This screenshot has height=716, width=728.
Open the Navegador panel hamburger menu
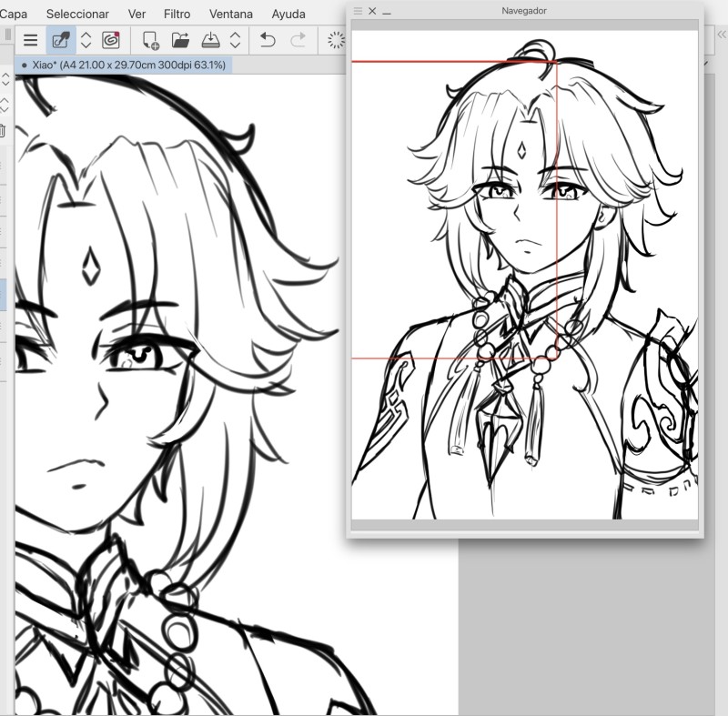tap(358, 11)
